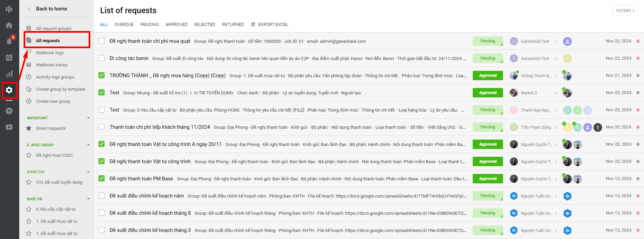Open notifications bell with badge 6

pyautogui.click(x=9, y=41)
